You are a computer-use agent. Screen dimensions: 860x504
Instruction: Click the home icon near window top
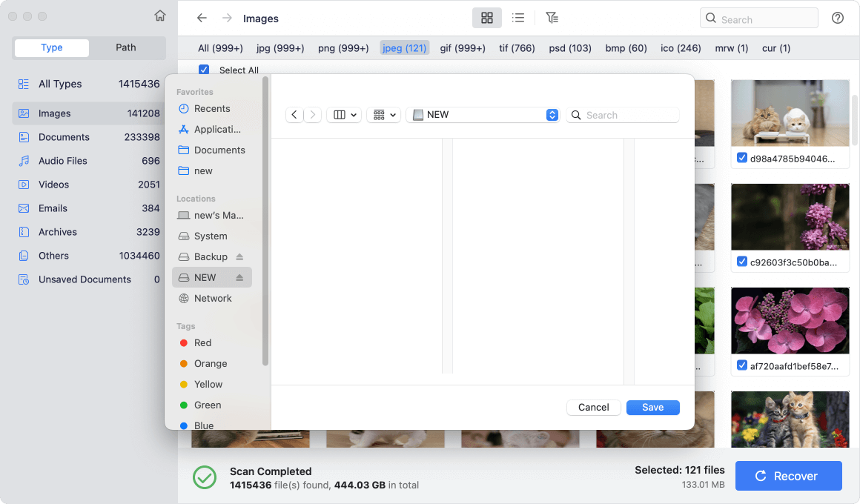coord(159,15)
